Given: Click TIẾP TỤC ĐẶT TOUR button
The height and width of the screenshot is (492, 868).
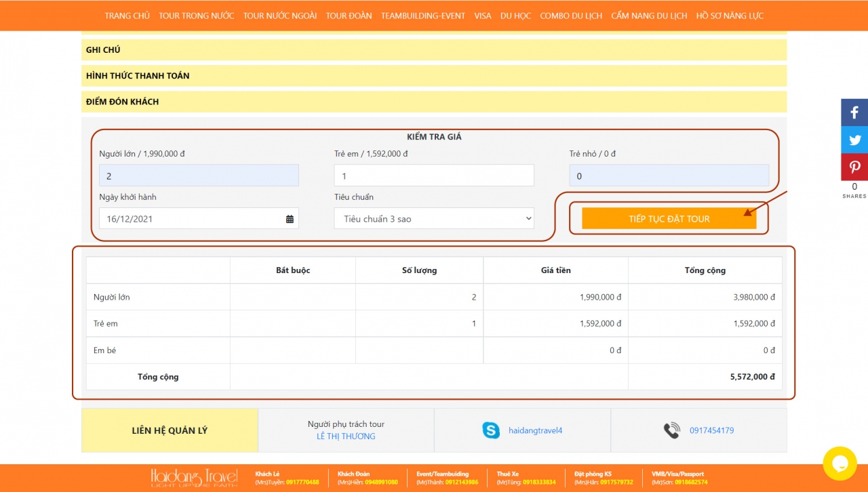Looking at the screenshot, I should point(669,218).
